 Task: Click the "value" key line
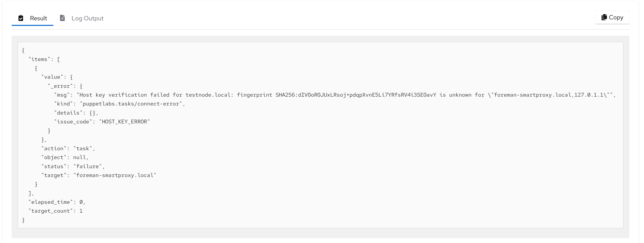52,77
